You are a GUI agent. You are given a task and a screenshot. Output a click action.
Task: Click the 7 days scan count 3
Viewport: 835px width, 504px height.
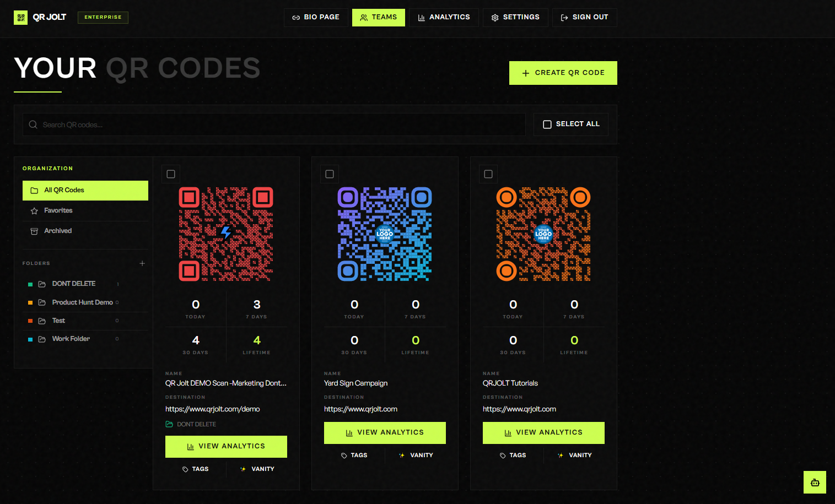click(257, 305)
